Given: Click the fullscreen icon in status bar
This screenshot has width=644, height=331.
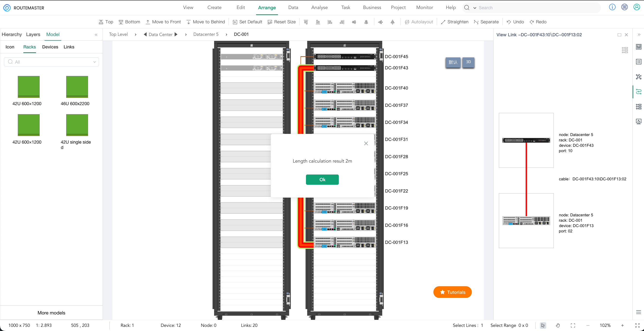Looking at the screenshot, I should 637,325.
